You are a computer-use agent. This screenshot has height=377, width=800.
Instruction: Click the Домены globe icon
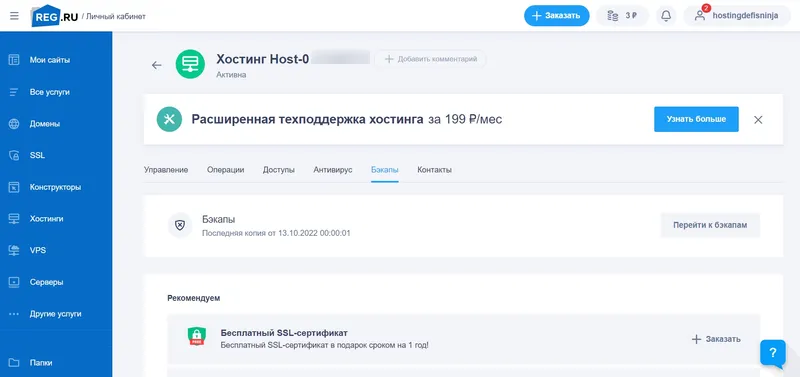14,124
